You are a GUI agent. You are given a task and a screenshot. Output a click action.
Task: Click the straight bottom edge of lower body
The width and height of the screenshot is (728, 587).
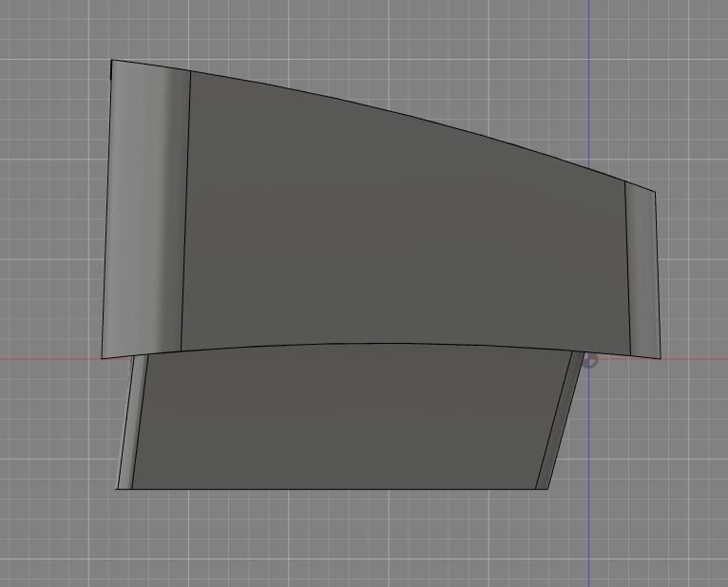point(333,490)
